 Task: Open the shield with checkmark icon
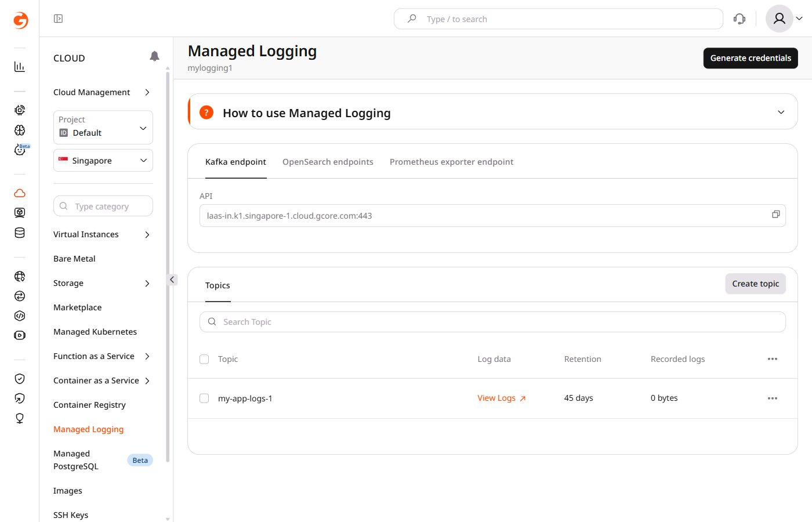[20, 379]
